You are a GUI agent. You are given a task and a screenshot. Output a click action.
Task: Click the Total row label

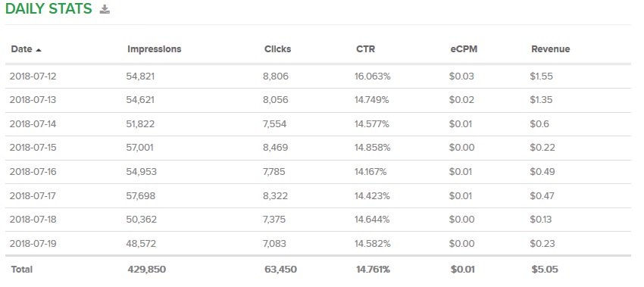[x=22, y=270]
